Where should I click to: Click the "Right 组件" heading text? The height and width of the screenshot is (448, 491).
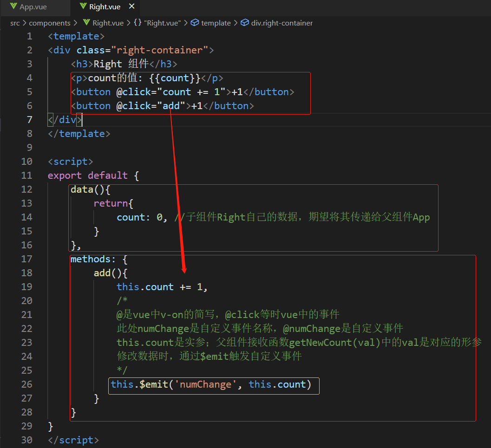tap(121, 64)
